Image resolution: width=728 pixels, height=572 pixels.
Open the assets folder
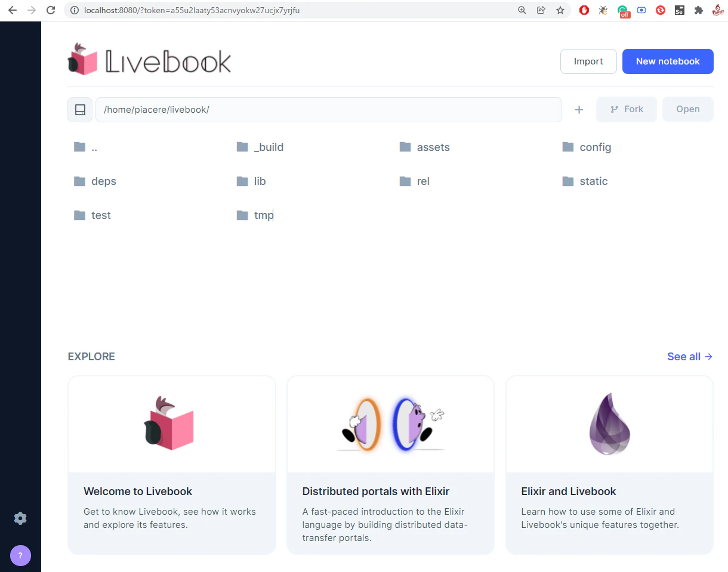coord(425,147)
